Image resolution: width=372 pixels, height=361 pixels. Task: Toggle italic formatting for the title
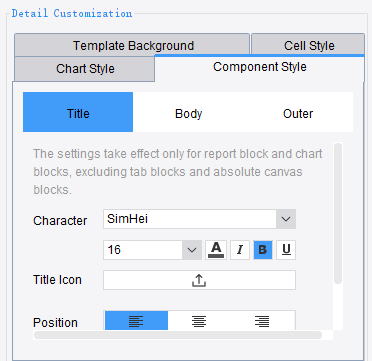point(240,250)
